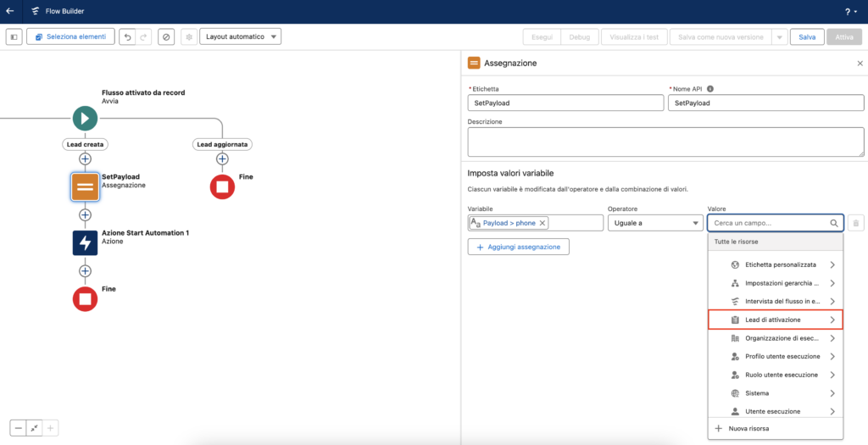Viewport: 868px width, 445px height.
Task: Click Aggiungi assegnazione button
Action: pos(519,247)
